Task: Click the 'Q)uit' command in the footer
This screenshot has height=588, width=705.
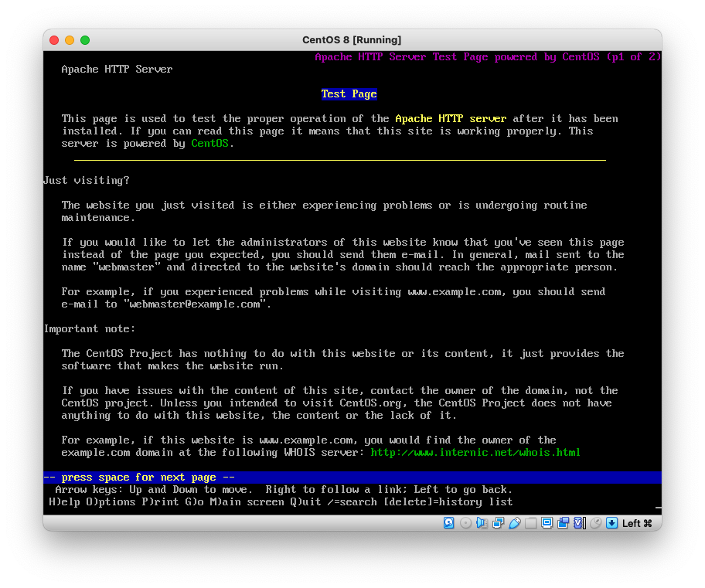Action: [305, 501]
